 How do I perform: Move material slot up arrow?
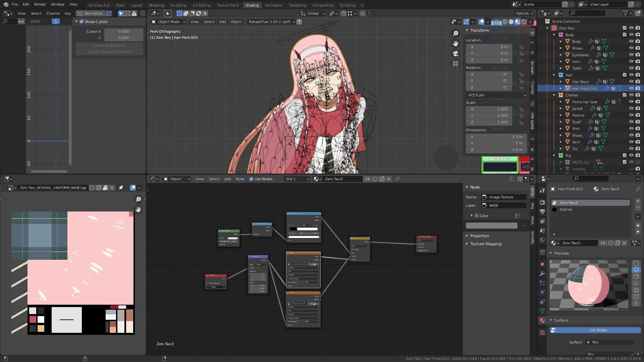pos(638,225)
